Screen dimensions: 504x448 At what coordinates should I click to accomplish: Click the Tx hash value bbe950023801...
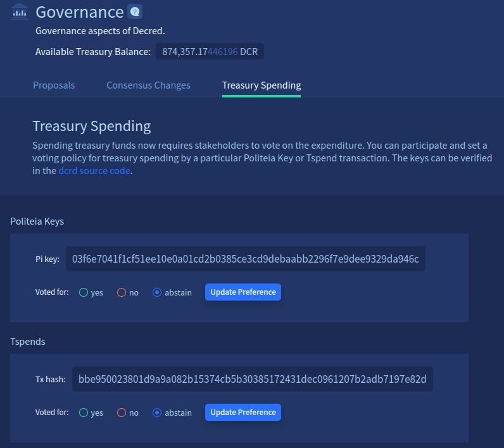tap(253, 379)
